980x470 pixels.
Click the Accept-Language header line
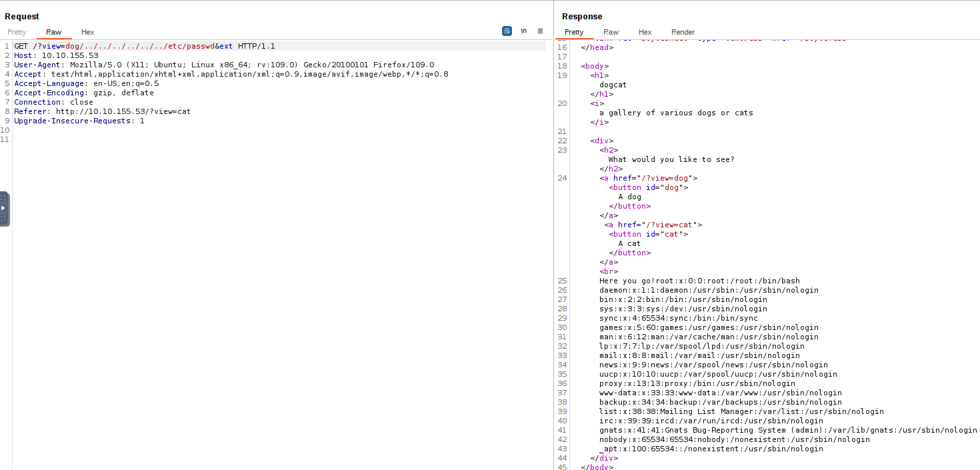pos(87,83)
